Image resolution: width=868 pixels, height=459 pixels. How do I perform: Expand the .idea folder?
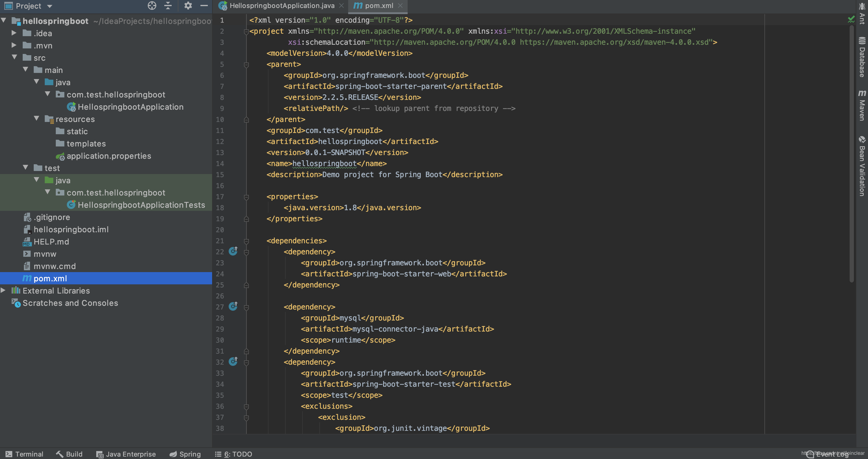click(14, 33)
